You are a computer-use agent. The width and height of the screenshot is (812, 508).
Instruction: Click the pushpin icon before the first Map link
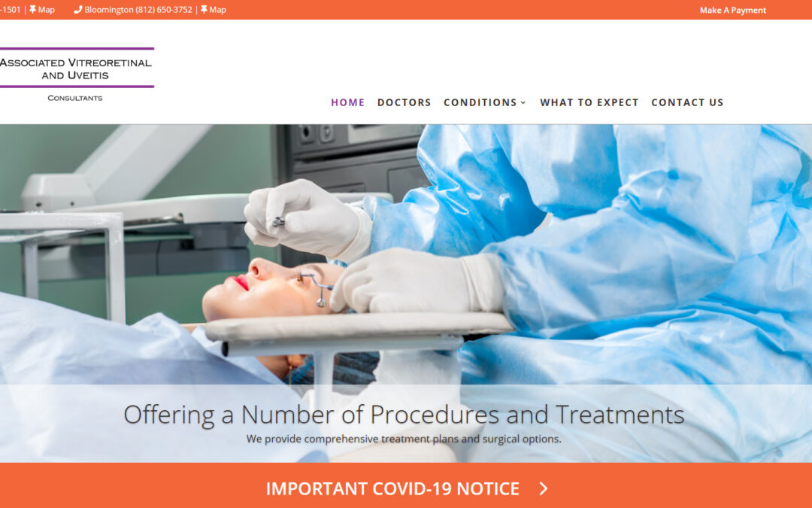pyautogui.click(x=32, y=10)
